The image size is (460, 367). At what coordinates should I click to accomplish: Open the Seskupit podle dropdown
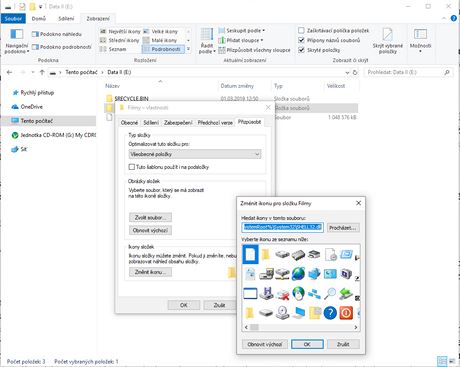click(242, 30)
